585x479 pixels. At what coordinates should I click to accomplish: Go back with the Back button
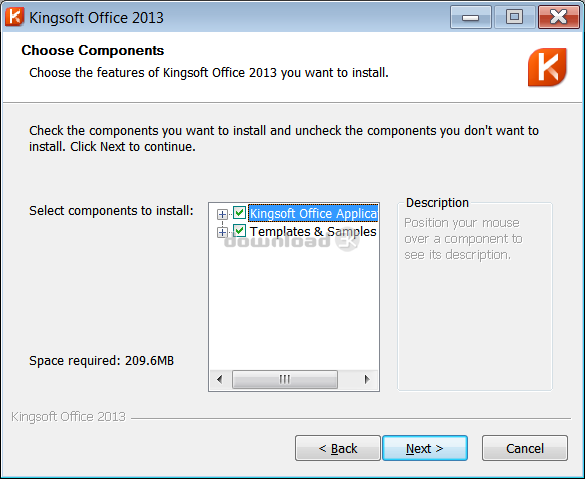[338, 448]
